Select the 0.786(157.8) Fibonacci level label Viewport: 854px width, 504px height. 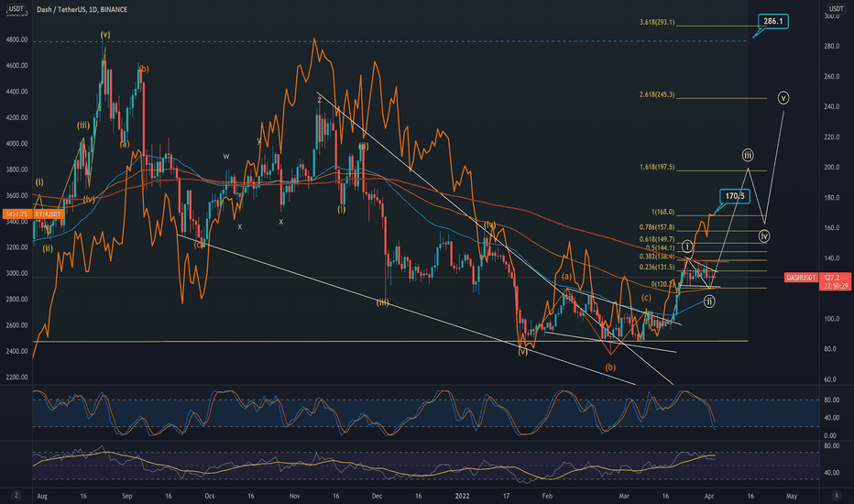[657, 227]
